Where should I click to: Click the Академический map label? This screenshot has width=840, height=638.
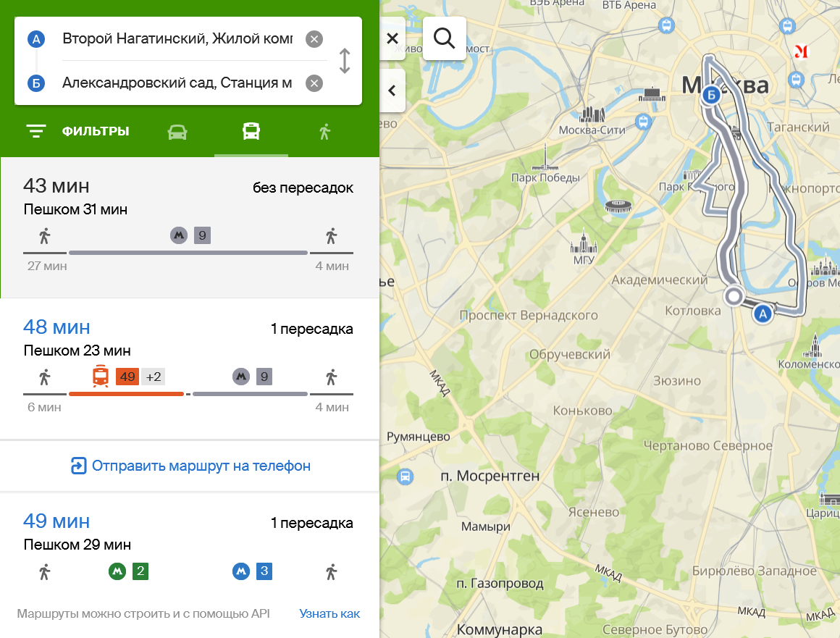click(x=660, y=280)
